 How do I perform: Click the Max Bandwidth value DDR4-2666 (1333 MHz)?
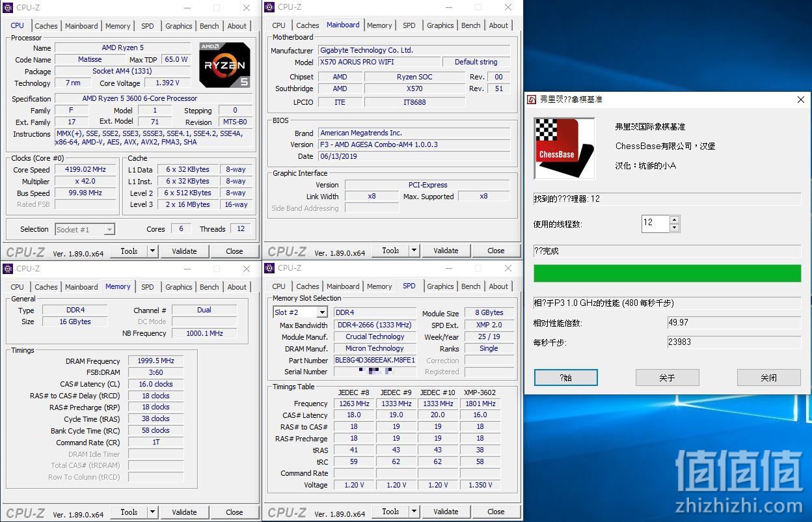(375, 325)
